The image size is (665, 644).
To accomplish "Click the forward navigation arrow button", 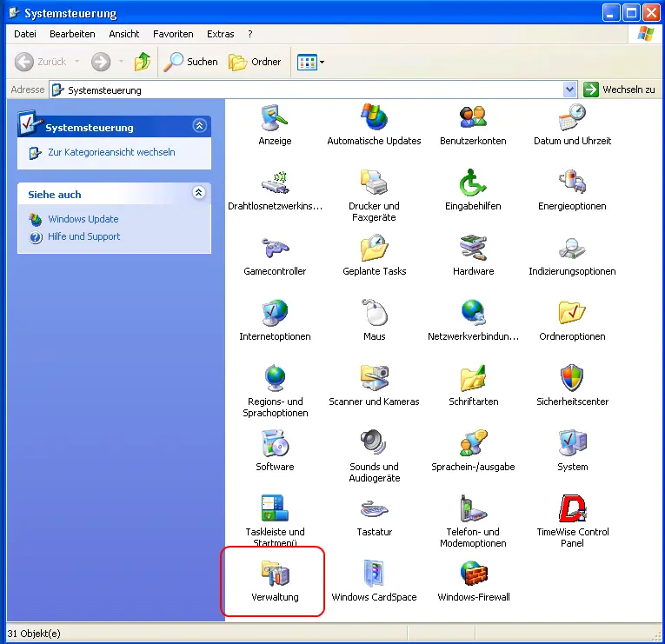I will click(101, 62).
